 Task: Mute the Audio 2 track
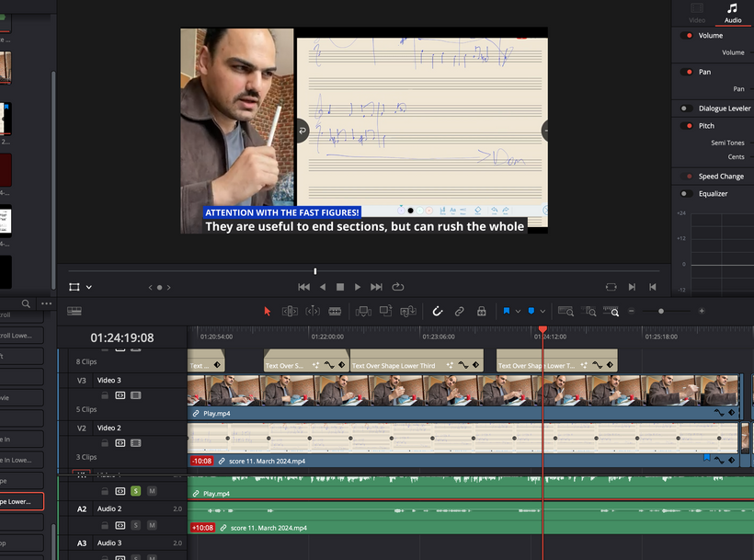tap(152, 525)
